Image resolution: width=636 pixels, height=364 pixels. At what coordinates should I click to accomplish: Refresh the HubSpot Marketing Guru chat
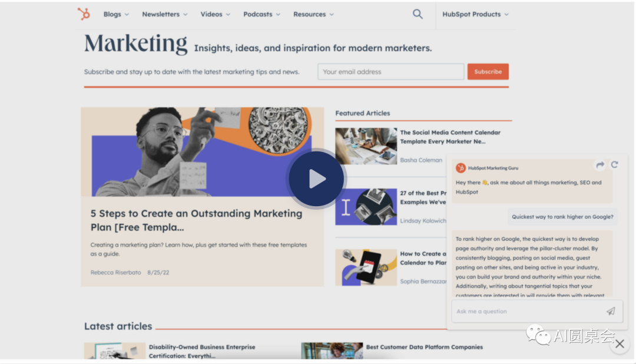point(614,165)
